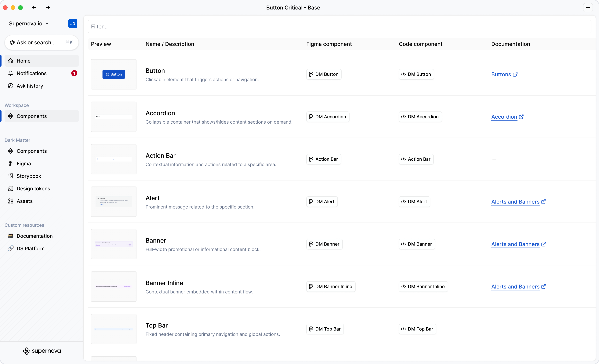
Task: Click the JD avatar badge
Action: click(72, 23)
